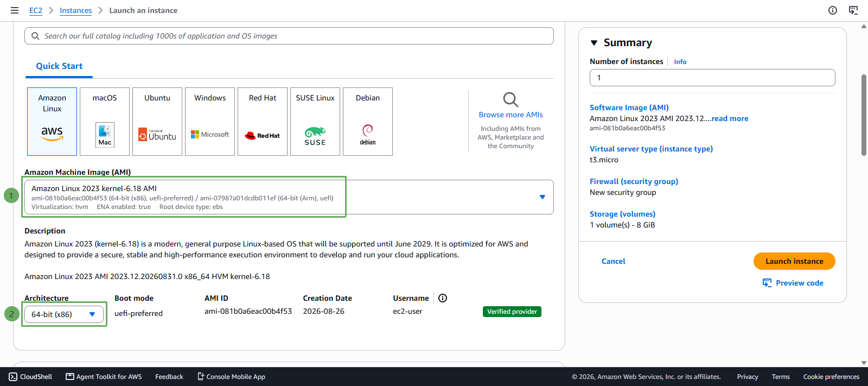Select the SUSE Linux AMI tile
The height and width of the screenshot is (386, 868).
(x=315, y=122)
